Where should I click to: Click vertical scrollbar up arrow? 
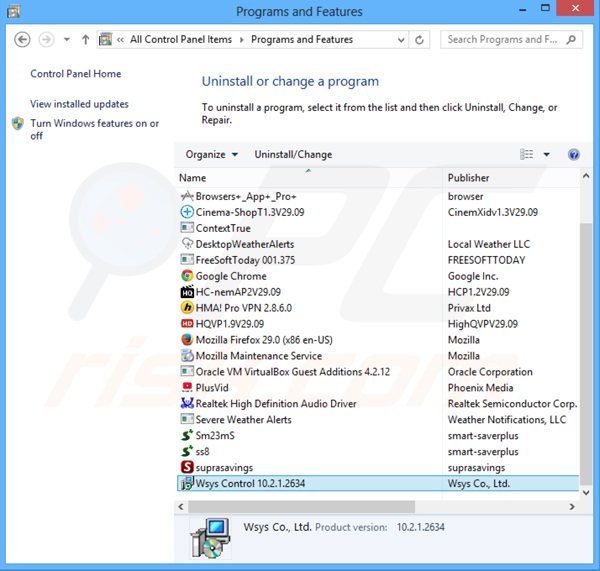[586, 176]
